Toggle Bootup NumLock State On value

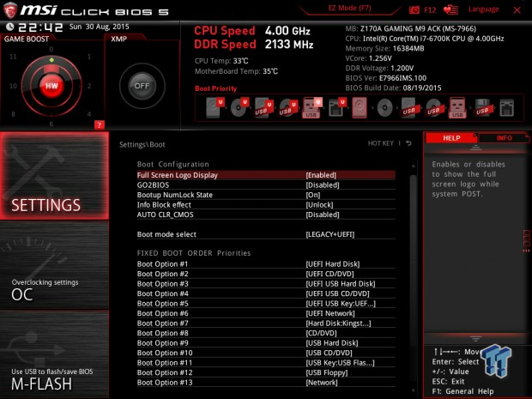coord(313,195)
